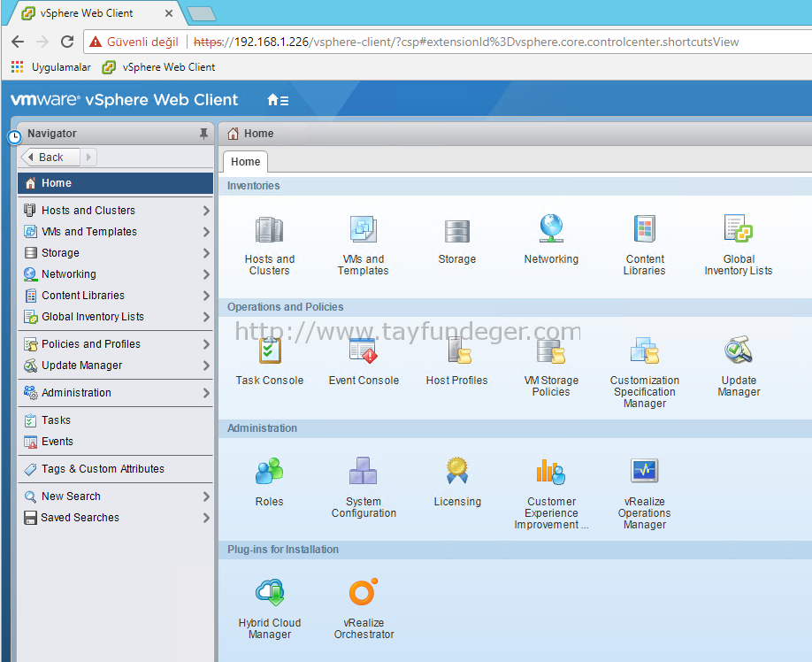Expand Administration chevron in Navigator

coord(206,393)
